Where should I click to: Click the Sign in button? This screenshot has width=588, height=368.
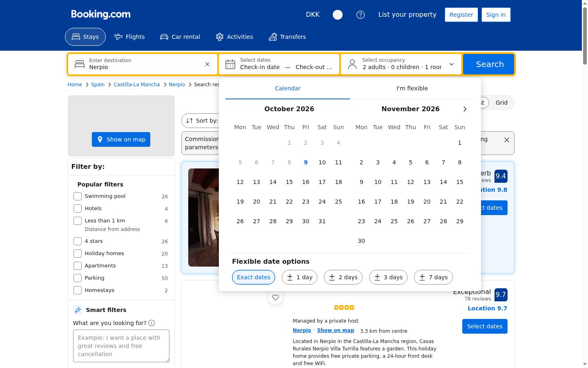tap(496, 15)
